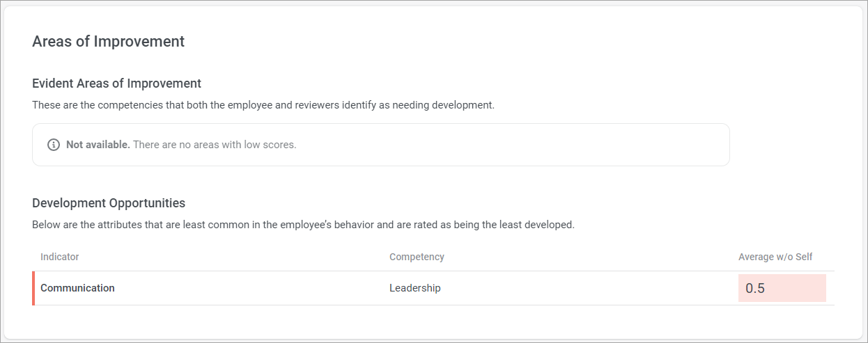Click the blank area right of the notice box
Viewport: 868px width, 343px height.
pos(794,145)
